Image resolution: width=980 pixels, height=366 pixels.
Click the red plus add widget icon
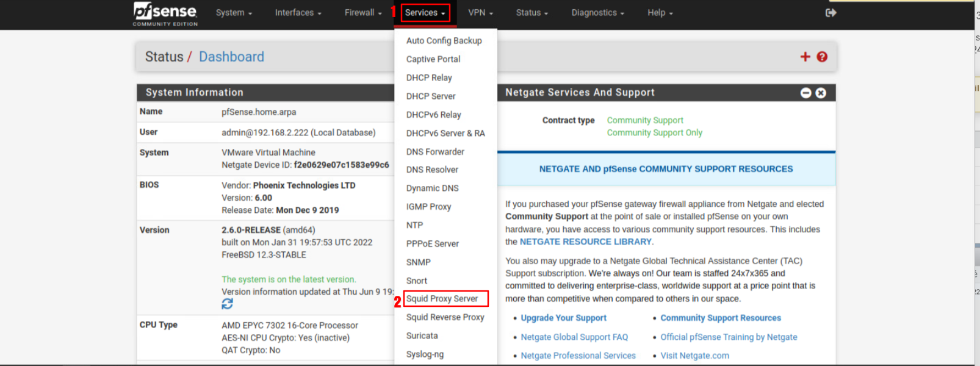[805, 57]
